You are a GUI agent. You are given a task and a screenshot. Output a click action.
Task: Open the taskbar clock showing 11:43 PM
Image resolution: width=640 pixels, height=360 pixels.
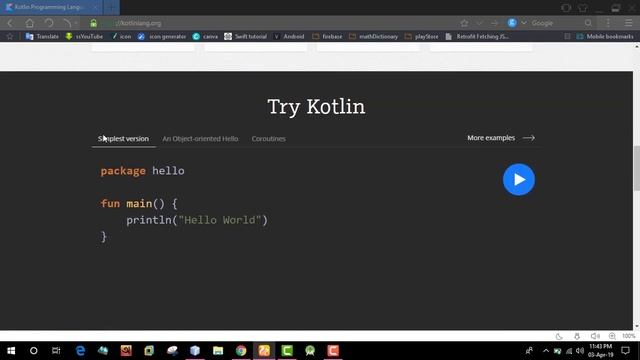(600, 351)
